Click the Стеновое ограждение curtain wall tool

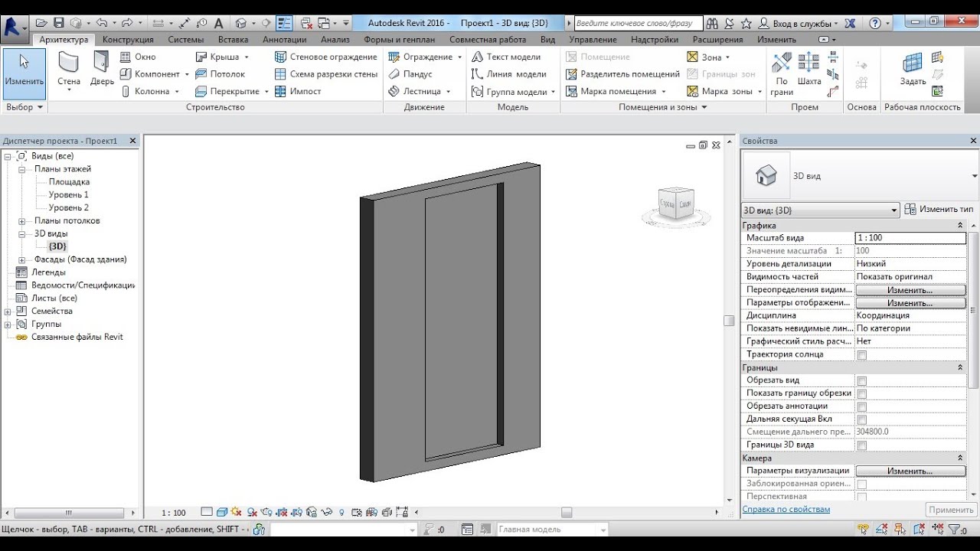click(325, 57)
